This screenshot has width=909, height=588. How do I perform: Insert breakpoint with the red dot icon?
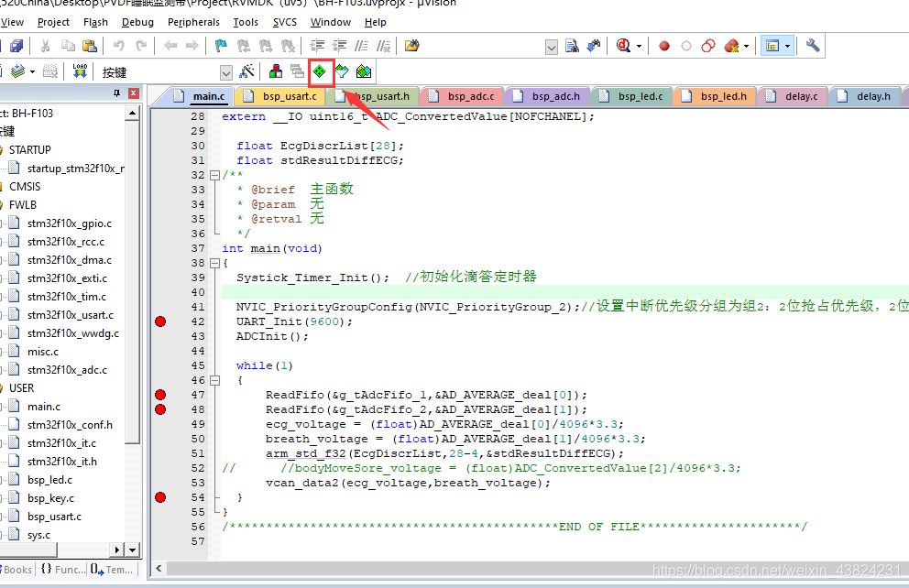[x=664, y=46]
